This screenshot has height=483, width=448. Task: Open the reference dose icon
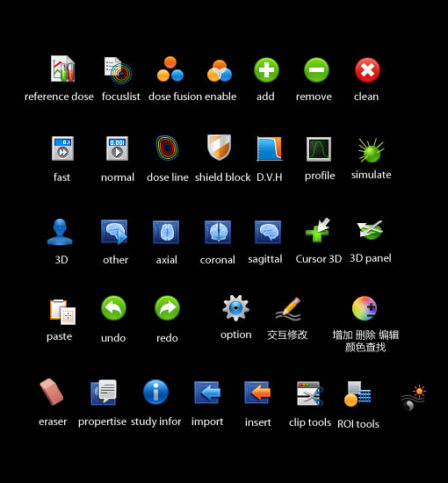point(63,68)
